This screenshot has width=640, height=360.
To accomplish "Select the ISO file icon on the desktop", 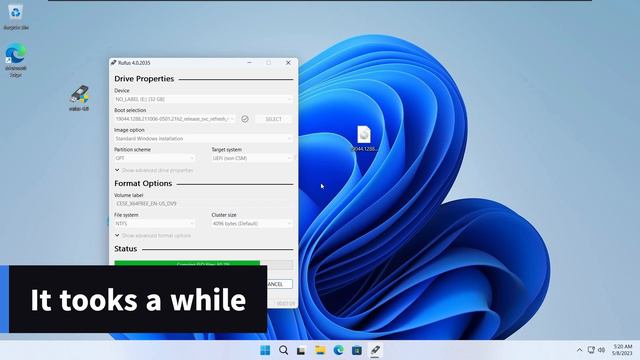I will [364, 138].
